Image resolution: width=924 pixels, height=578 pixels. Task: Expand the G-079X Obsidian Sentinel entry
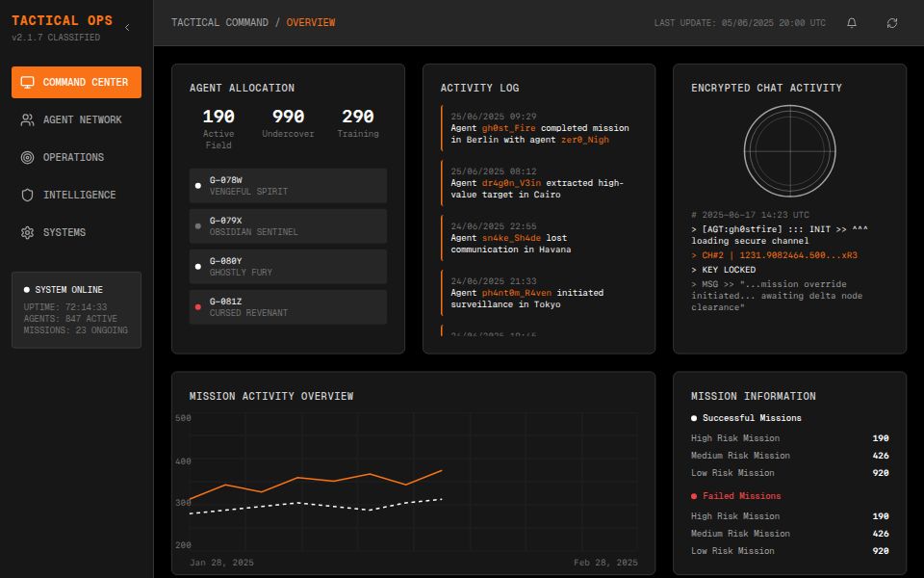pos(288,225)
